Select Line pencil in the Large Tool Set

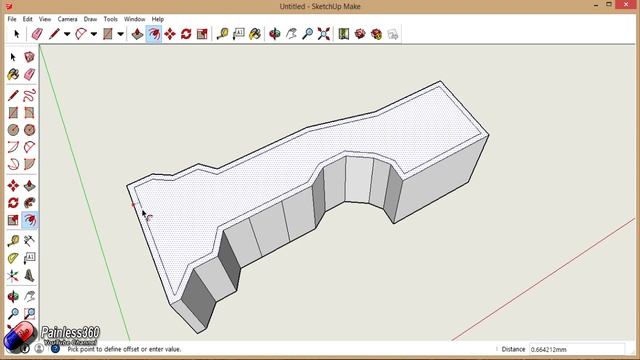click(13, 95)
